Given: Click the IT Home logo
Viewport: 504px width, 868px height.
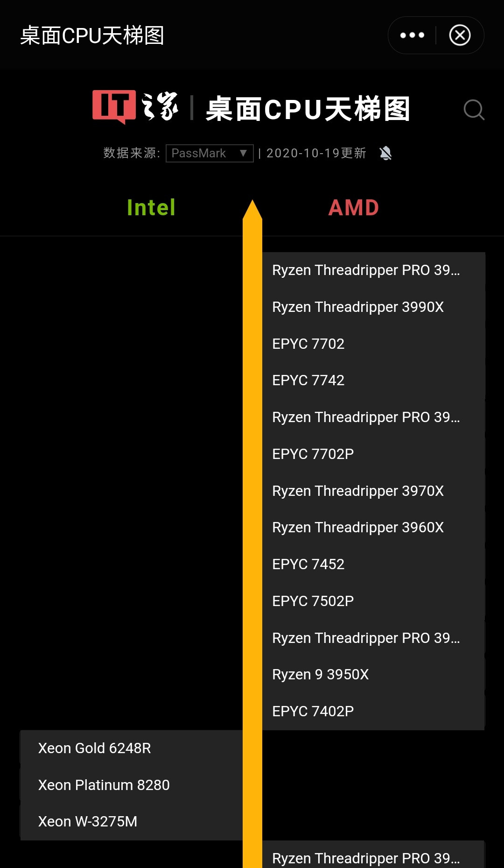Looking at the screenshot, I should 135,107.
